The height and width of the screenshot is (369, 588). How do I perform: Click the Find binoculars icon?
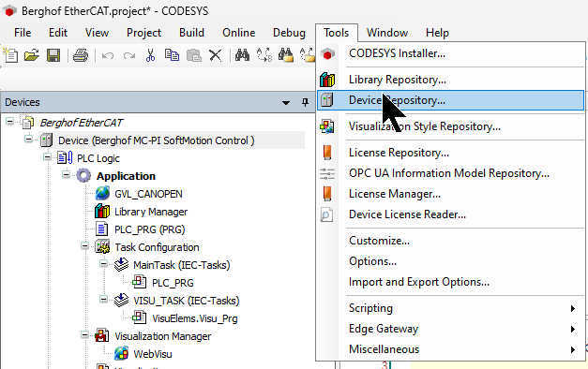[242, 55]
